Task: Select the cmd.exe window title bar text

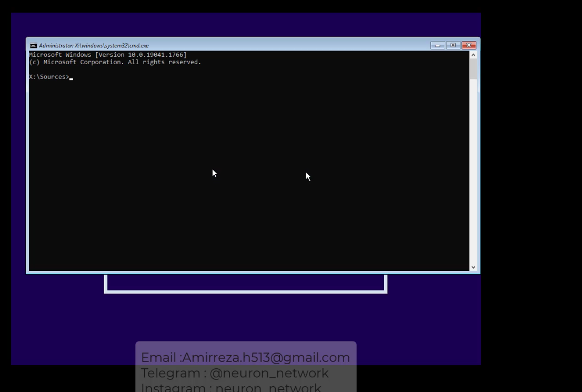Action: (94, 46)
